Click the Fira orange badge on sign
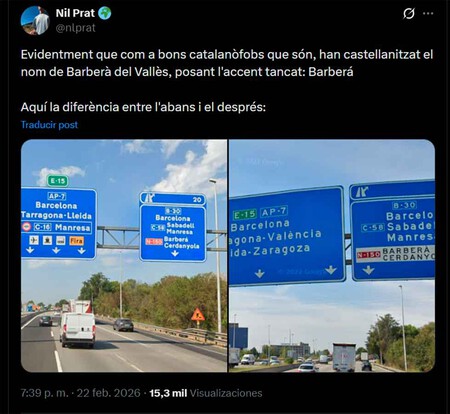This screenshot has height=414, width=450. click(76, 241)
